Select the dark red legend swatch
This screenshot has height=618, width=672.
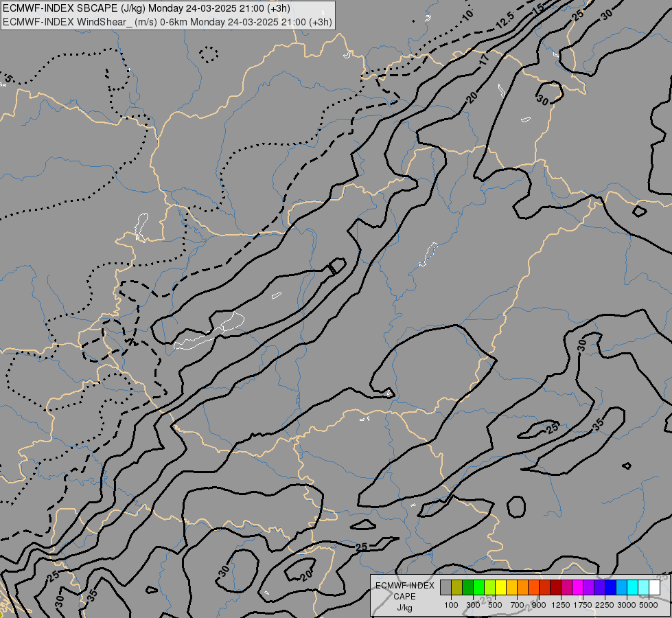556,587
